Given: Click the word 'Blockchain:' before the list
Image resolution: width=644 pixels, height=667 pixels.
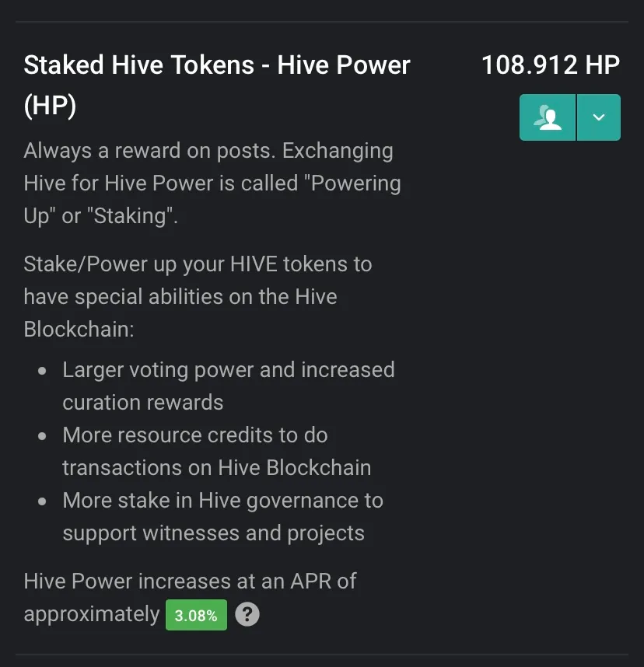Looking at the screenshot, I should point(79,330).
